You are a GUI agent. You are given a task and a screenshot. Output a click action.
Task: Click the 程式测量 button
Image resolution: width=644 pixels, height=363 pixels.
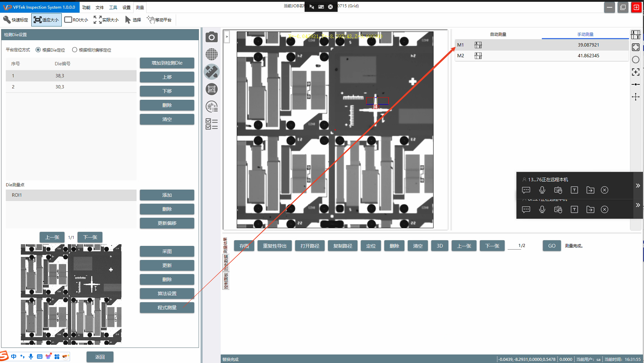coord(167,308)
